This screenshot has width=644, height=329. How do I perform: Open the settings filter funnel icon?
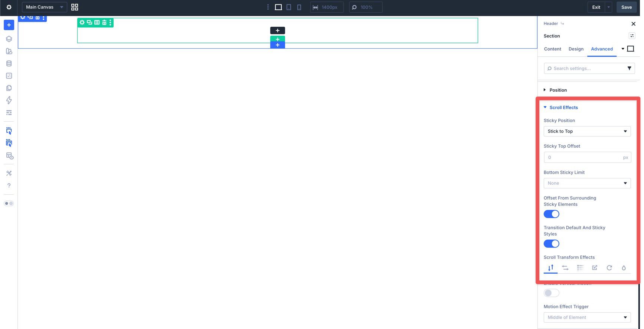coord(629,68)
